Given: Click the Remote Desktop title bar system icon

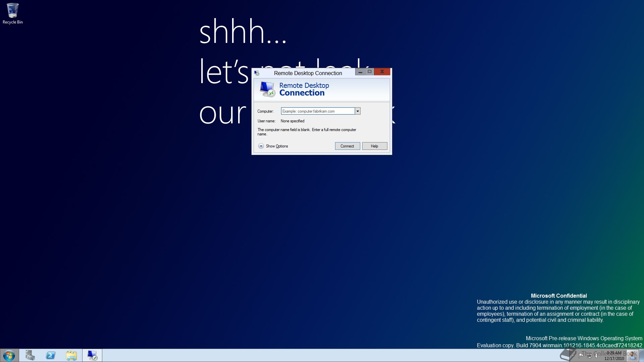Looking at the screenshot, I should tap(257, 73).
